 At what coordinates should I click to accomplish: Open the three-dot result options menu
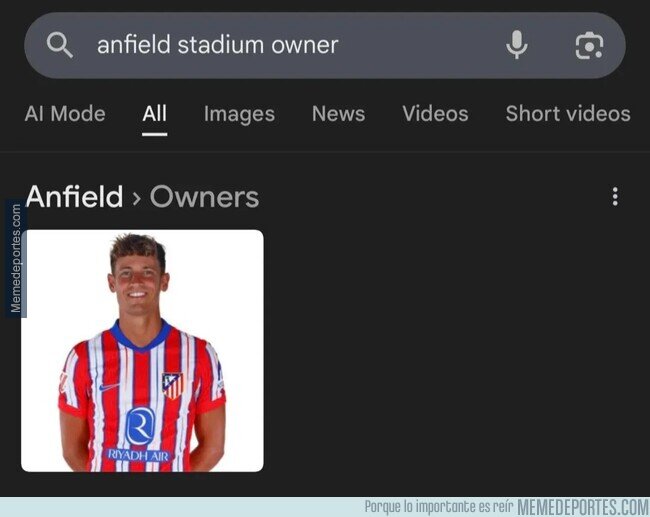(615, 197)
